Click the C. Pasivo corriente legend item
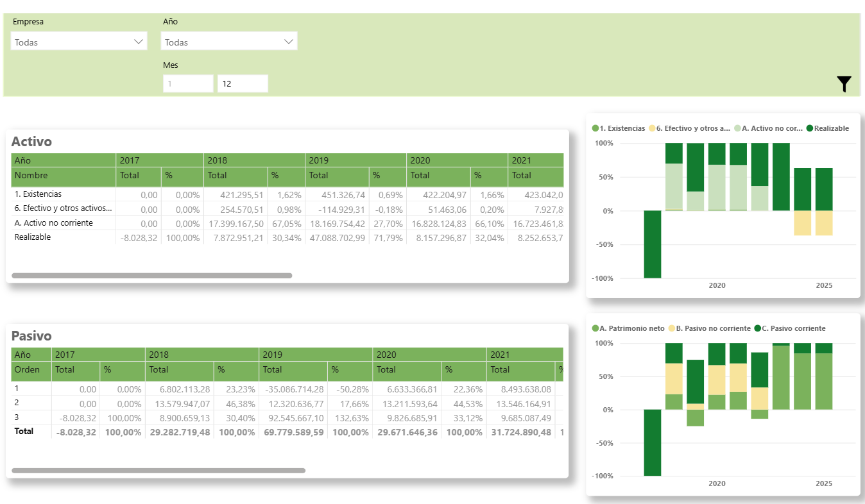The width and height of the screenshot is (865, 504). click(793, 328)
